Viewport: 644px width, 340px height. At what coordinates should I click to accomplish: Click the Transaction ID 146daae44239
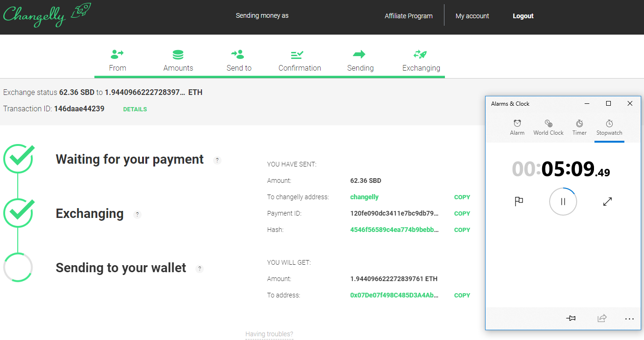coord(79,109)
